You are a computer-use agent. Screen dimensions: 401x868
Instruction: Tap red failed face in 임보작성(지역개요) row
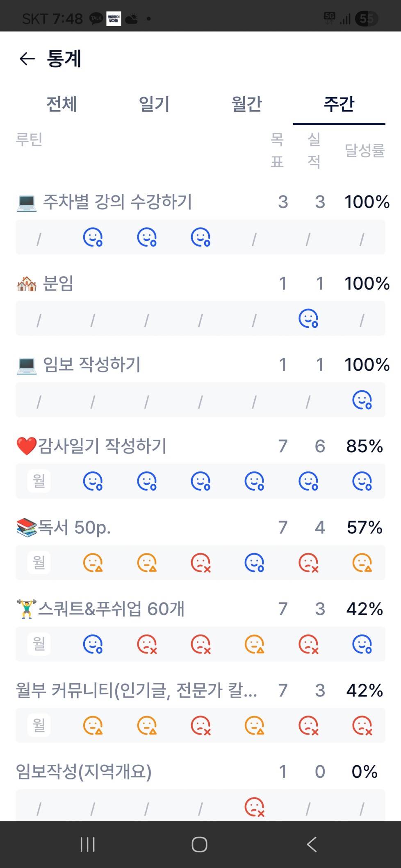click(x=254, y=807)
